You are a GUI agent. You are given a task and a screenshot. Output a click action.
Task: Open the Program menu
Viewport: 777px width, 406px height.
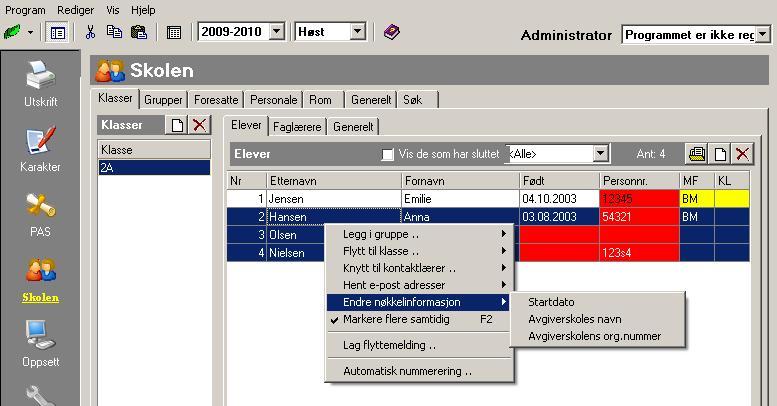(x=25, y=10)
